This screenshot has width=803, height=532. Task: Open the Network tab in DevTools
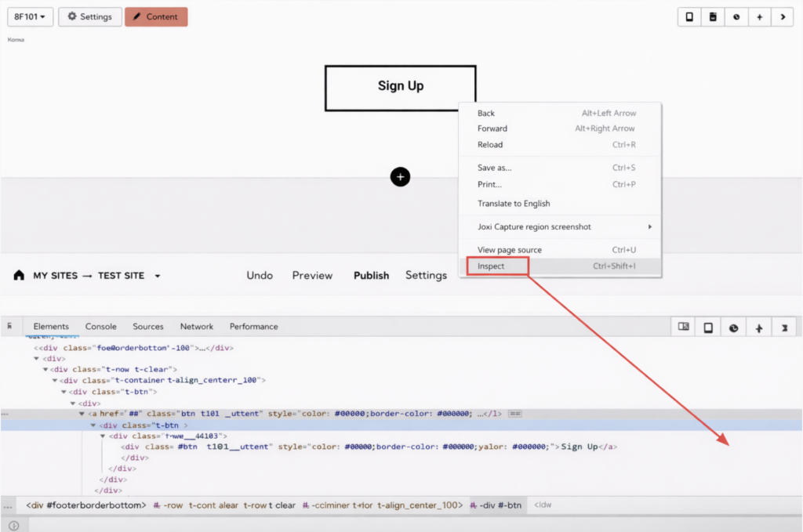coord(196,327)
